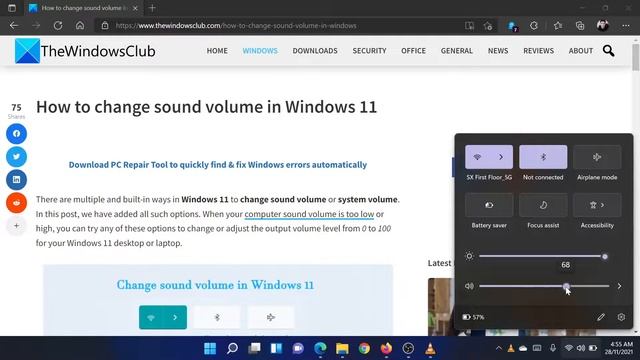The image size is (640, 360).
Task: Open Task View on taskbar
Action: pyautogui.click(x=254, y=349)
